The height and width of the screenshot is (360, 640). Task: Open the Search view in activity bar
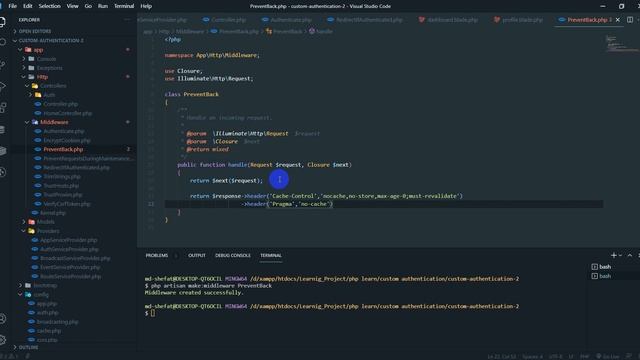tap(2, 42)
